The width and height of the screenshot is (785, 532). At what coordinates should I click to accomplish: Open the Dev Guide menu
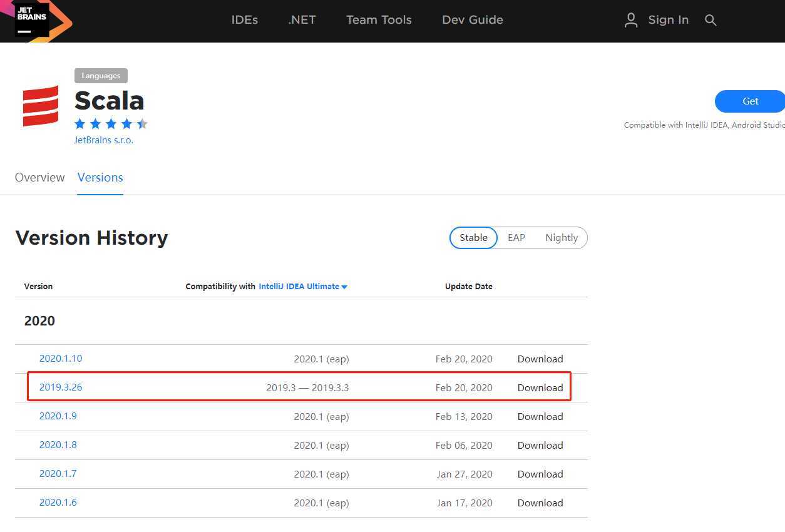(x=473, y=20)
